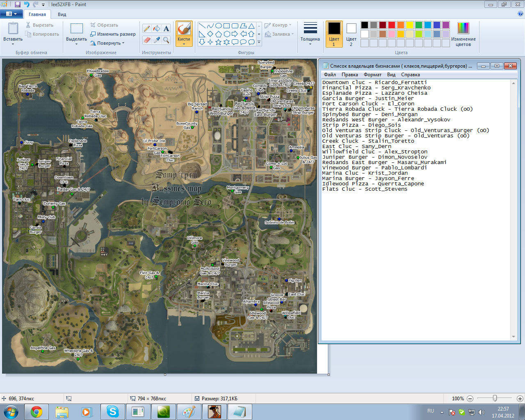Open Файл menu in Notepad window
This screenshot has width=525, height=420.
(330, 75)
